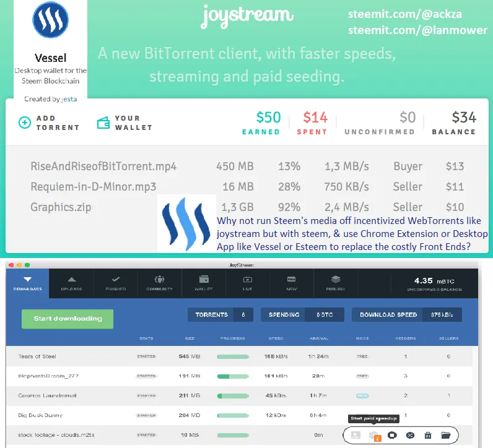493x448 pixels.
Task: Click the Buyer role in RiseAndRise row
Action: click(x=408, y=166)
